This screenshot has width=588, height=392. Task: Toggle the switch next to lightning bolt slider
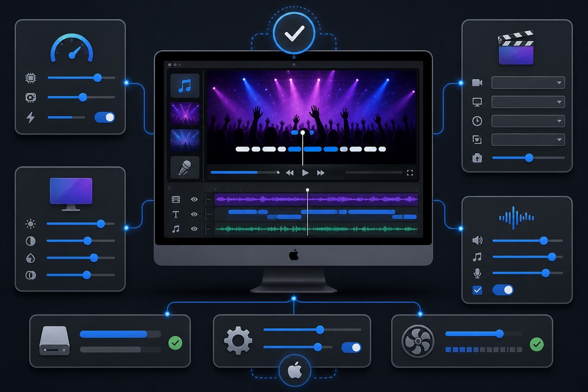[105, 117]
